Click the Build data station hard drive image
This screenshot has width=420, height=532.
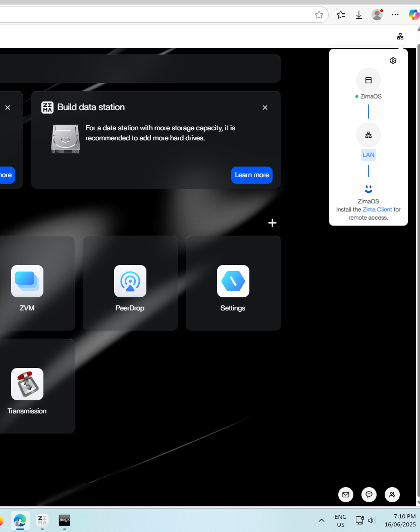point(66,139)
